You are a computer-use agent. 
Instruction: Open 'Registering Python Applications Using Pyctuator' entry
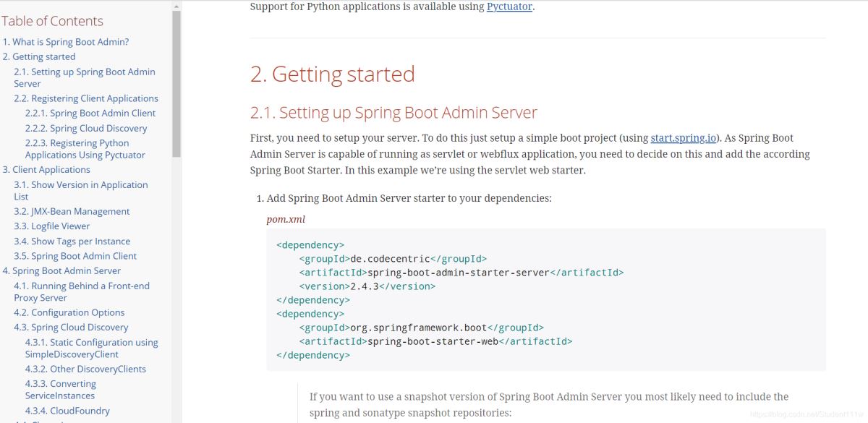pos(85,149)
